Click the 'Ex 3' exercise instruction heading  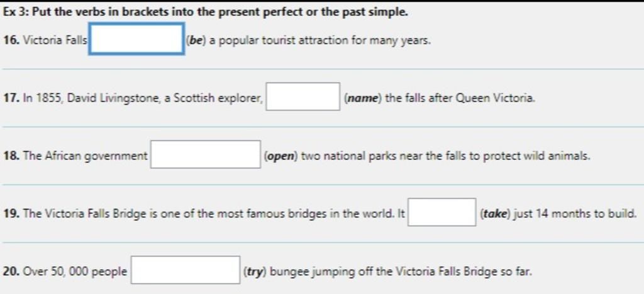click(x=206, y=13)
